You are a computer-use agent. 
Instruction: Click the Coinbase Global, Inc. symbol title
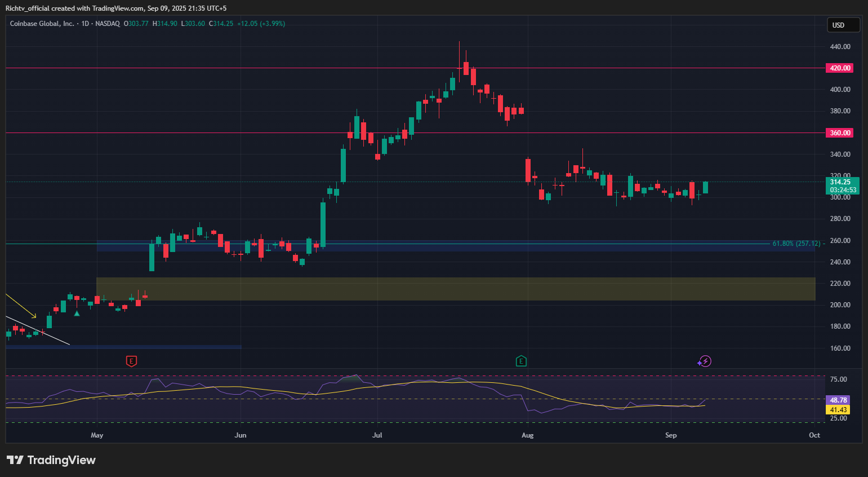pos(42,24)
